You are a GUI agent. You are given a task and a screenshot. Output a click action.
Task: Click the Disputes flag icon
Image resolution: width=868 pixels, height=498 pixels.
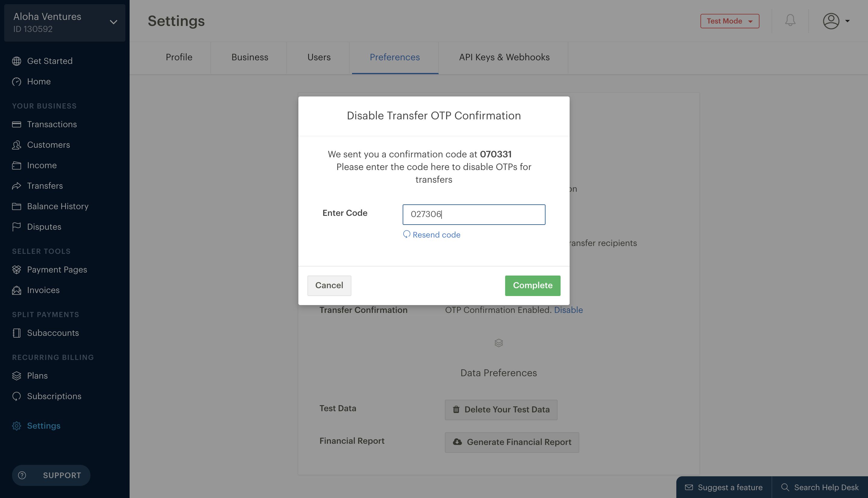coord(16,227)
